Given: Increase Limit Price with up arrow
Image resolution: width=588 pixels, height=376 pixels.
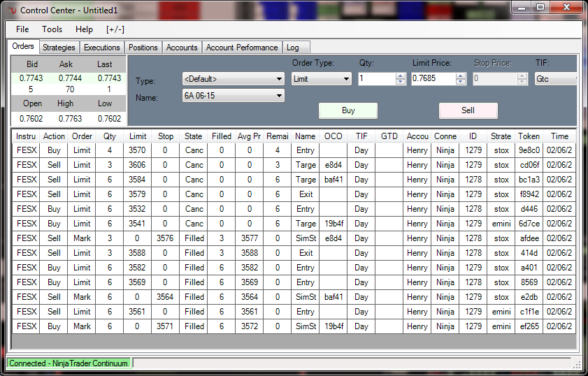Looking at the screenshot, I should click(x=461, y=76).
